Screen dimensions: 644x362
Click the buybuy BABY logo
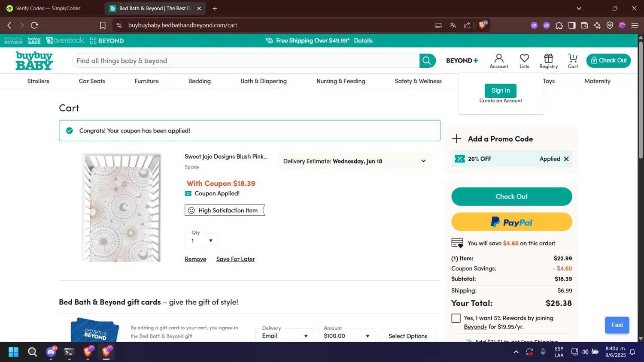34,60
